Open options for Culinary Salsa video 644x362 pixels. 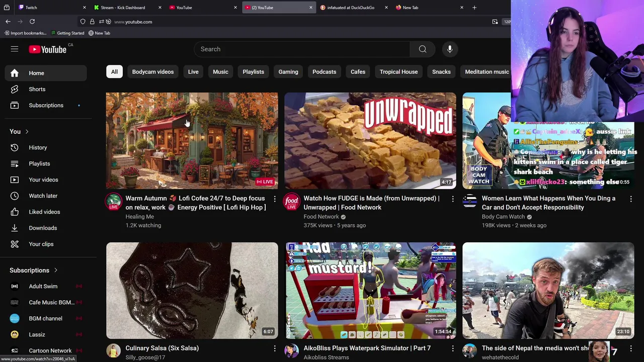tap(275, 348)
